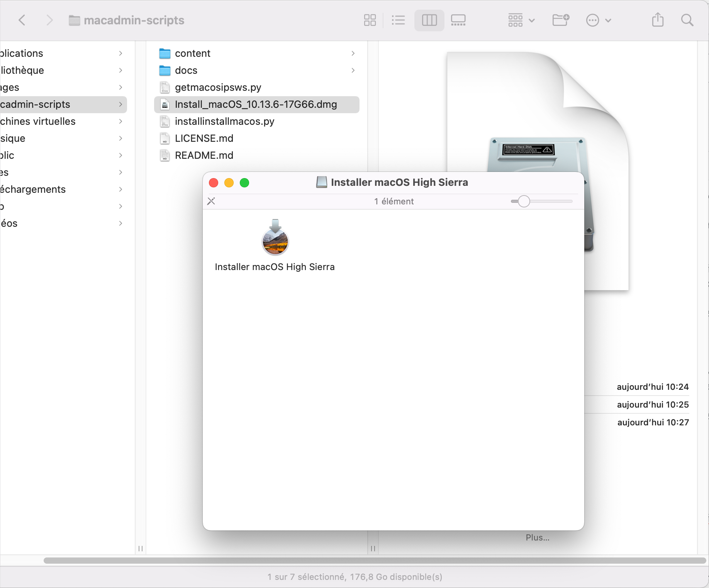Click the README.md document icon
Image resolution: width=709 pixels, height=588 pixels.
coord(165,155)
